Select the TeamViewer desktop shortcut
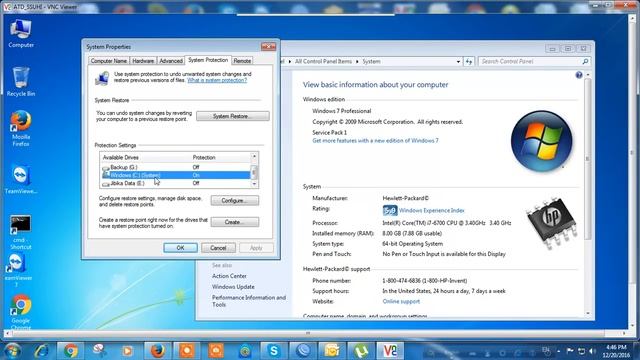Image resolution: width=640 pixels, height=360 pixels. (21, 180)
